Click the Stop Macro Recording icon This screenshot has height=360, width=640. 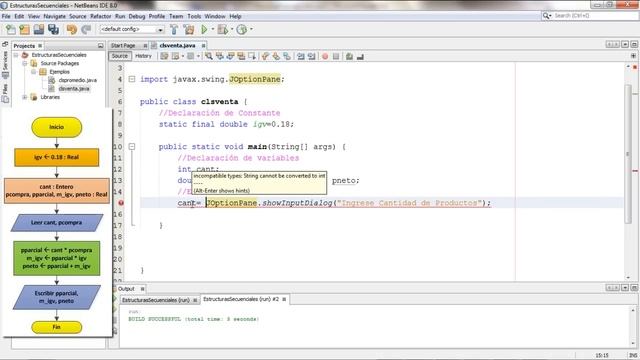coord(336,56)
